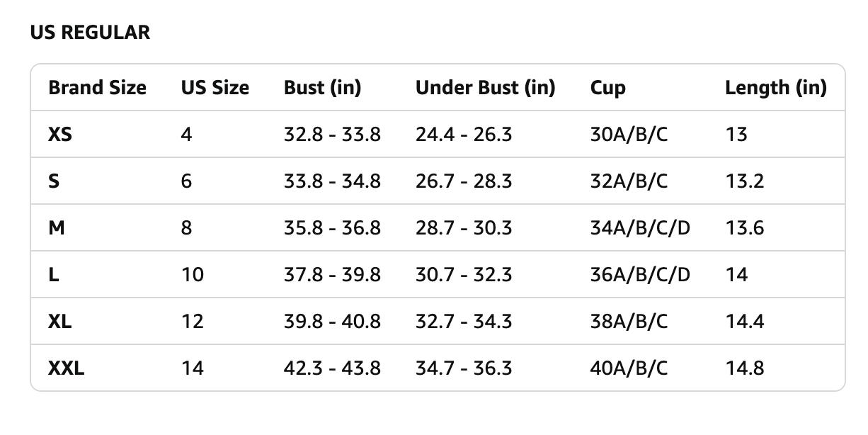
Task: Select the US Size column header
Action: click(215, 88)
